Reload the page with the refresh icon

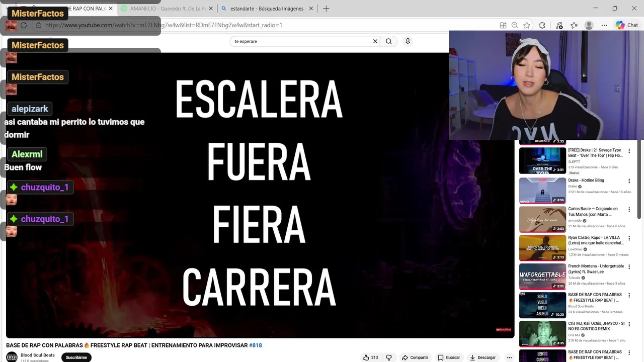click(x=23, y=25)
